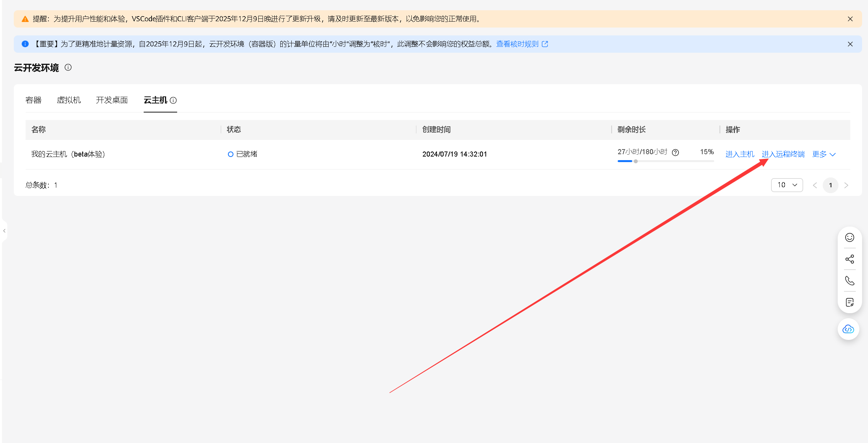The width and height of the screenshot is (868, 443).
Task: Open the blue cloud code assistant icon
Action: click(848, 329)
